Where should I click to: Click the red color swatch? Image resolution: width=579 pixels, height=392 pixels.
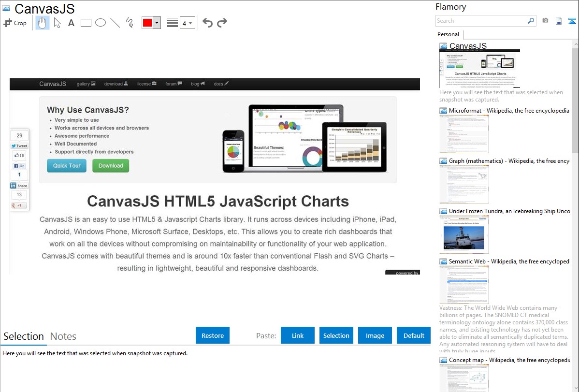pos(147,23)
